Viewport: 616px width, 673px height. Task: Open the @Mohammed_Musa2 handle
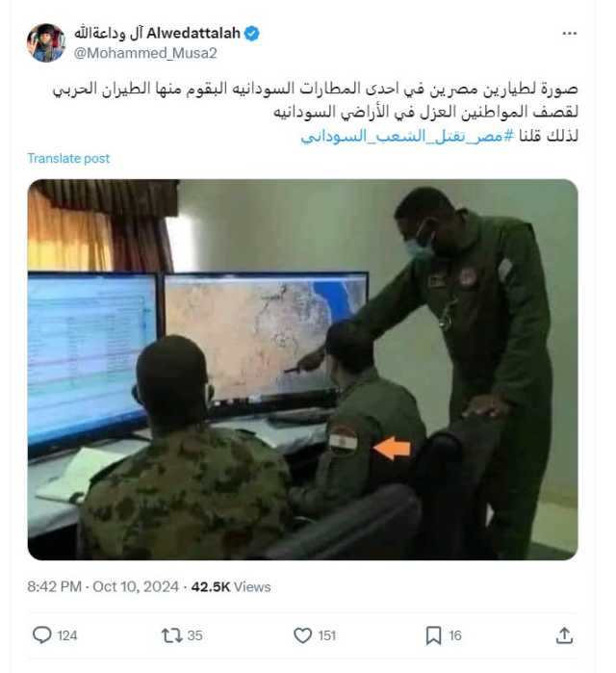pyautogui.click(x=145, y=53)
